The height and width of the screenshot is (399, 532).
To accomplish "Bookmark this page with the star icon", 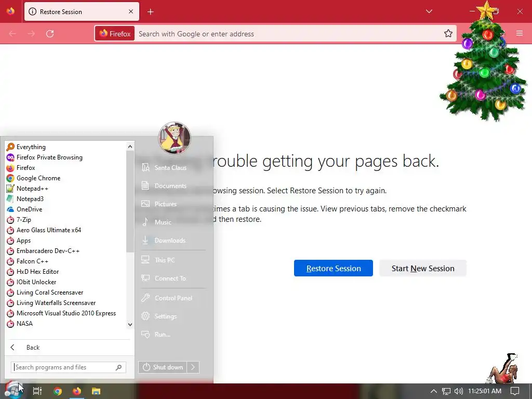I will click(x=448, y=34).
